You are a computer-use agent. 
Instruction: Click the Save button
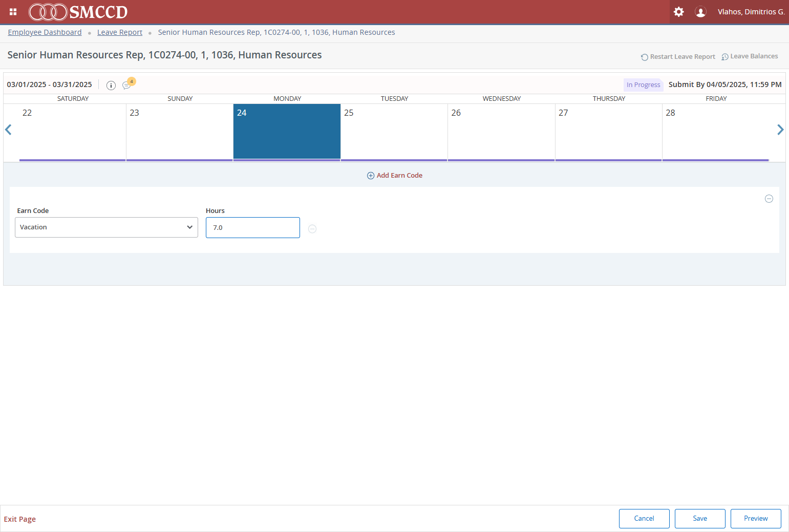pos(700,519)
